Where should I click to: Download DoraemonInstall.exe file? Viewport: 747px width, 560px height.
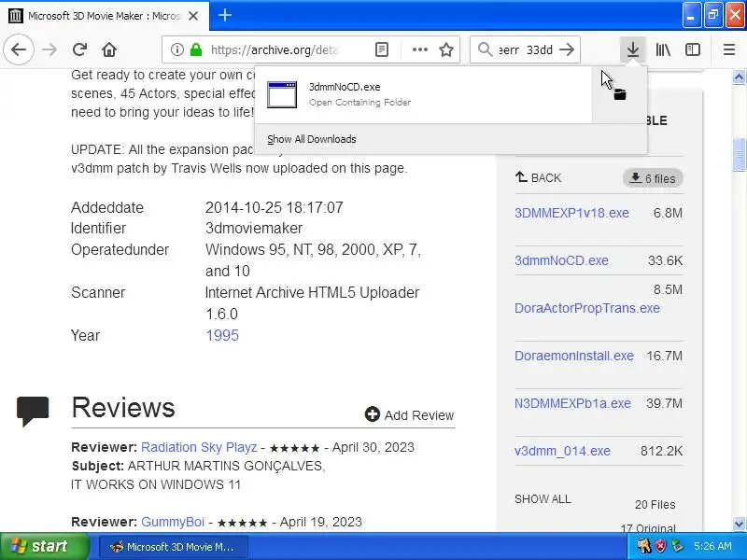573,356
